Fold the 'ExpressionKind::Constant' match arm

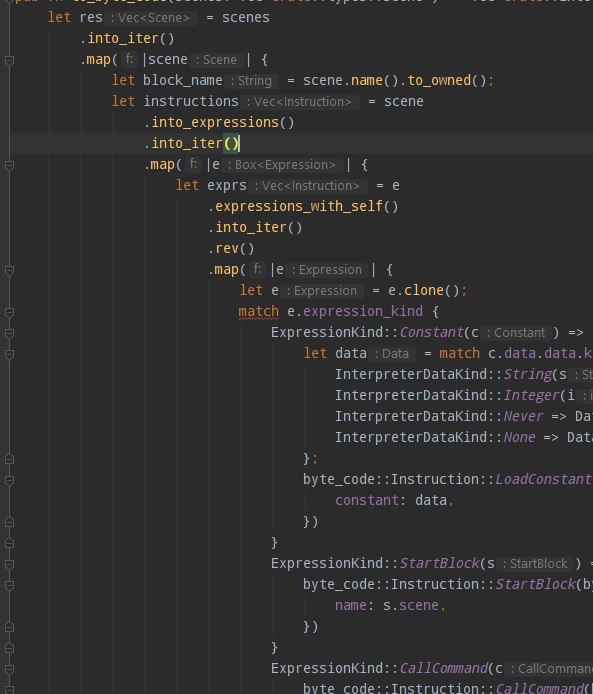point(9,333)
